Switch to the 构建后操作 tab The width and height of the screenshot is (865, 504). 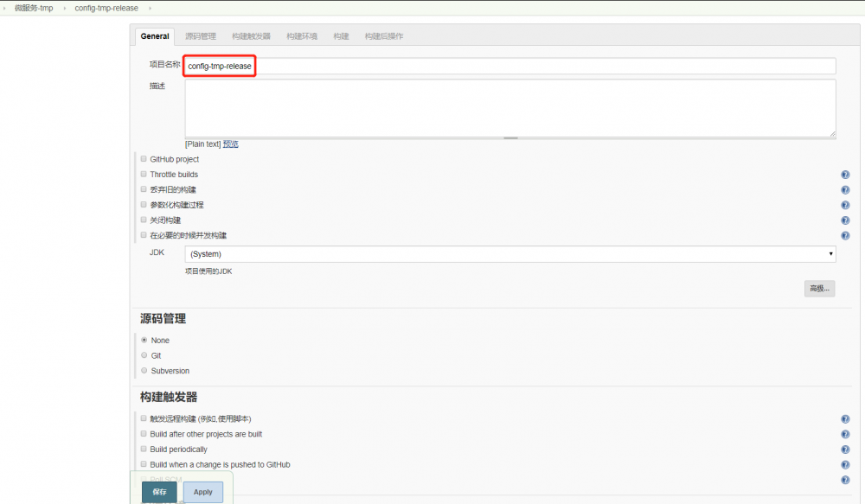click(384, 36)
